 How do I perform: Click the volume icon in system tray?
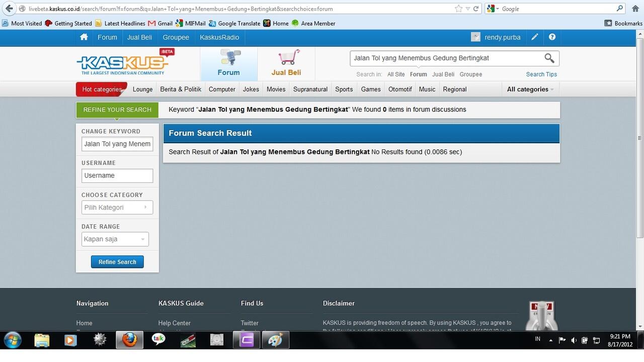point(574,340)
